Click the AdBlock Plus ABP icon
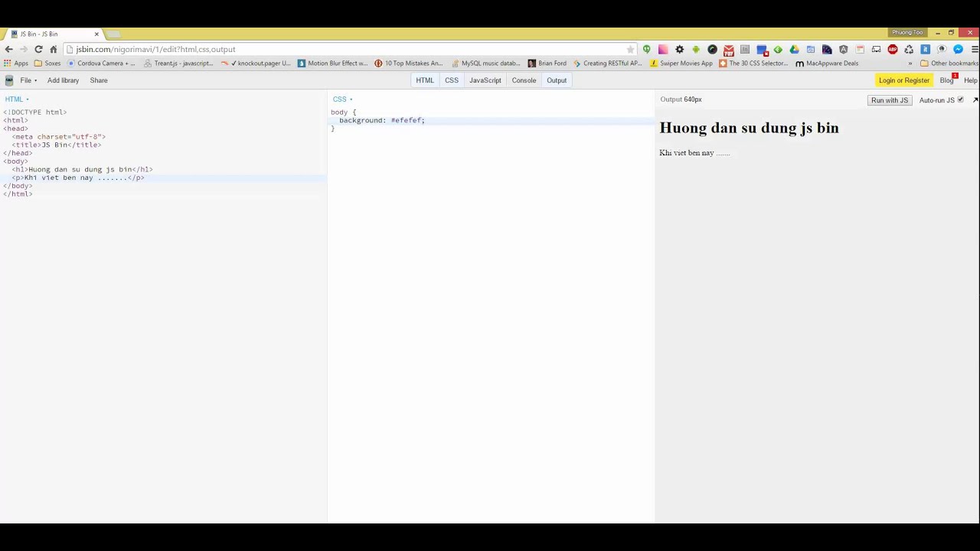The height and width of the screenshot is (551, 980). coord(893,49)
